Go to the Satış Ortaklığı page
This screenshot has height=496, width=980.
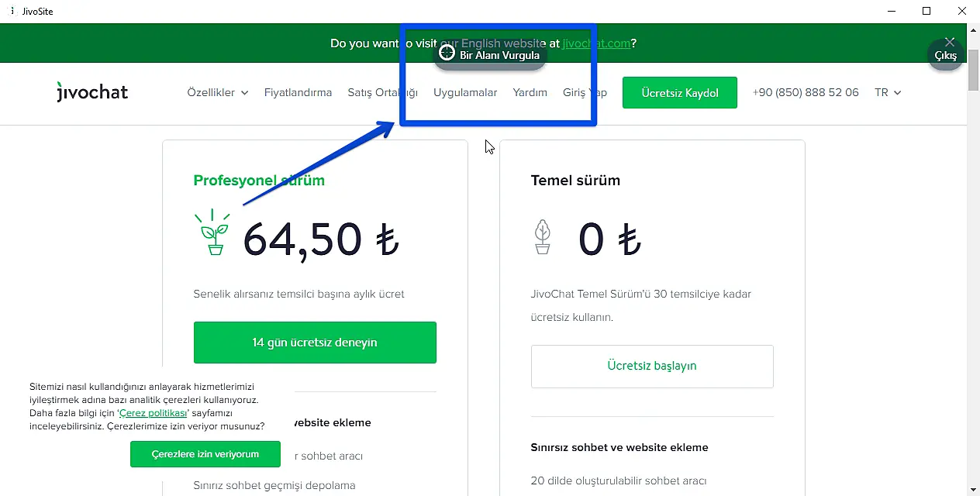coord(382,92)
